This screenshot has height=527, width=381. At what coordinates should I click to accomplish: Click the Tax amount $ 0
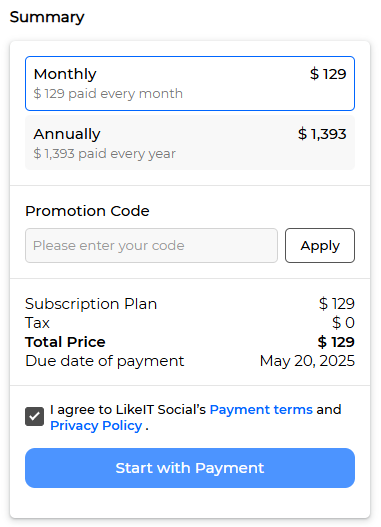(343, 323)
